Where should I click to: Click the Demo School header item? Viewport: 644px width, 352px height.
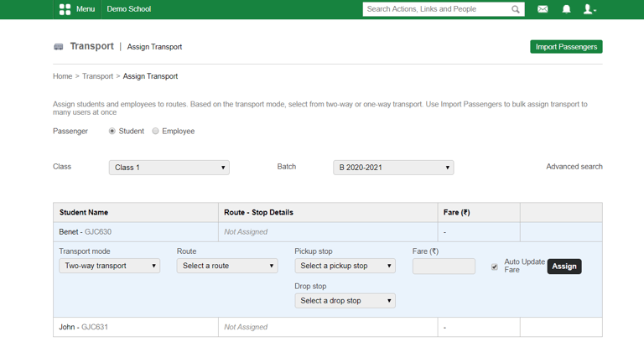point(129,9)
